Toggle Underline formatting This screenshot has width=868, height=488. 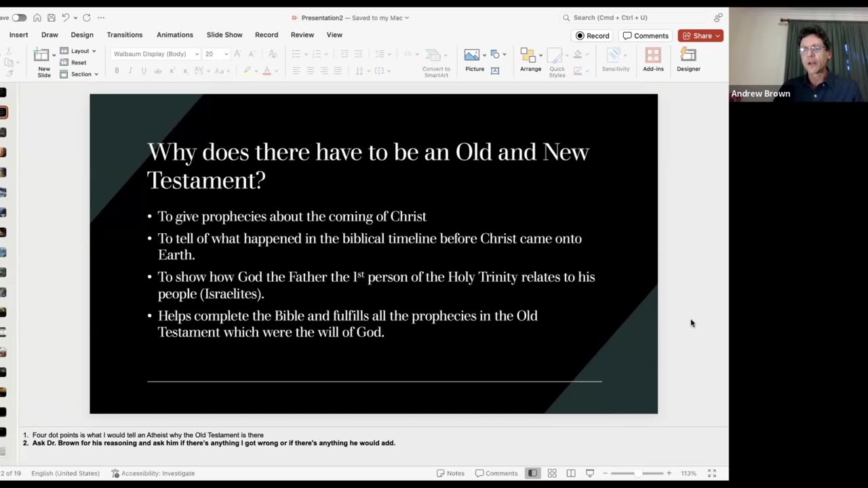144,71
